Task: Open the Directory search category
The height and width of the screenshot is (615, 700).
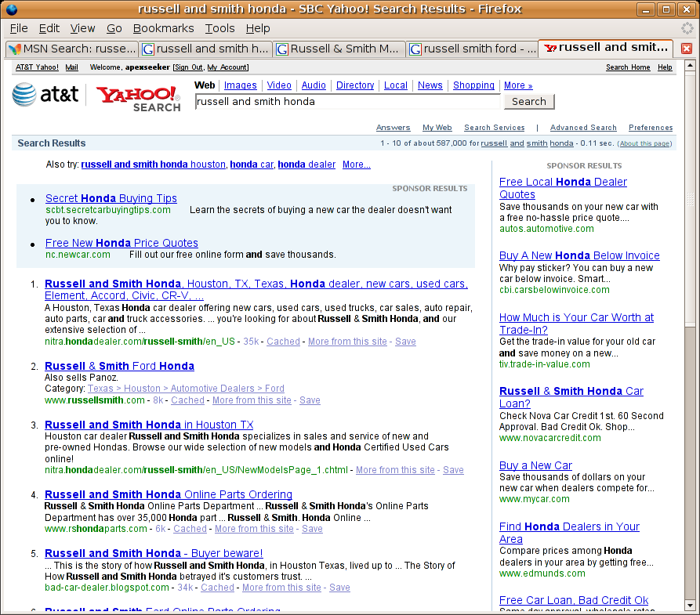Action: 355,85
